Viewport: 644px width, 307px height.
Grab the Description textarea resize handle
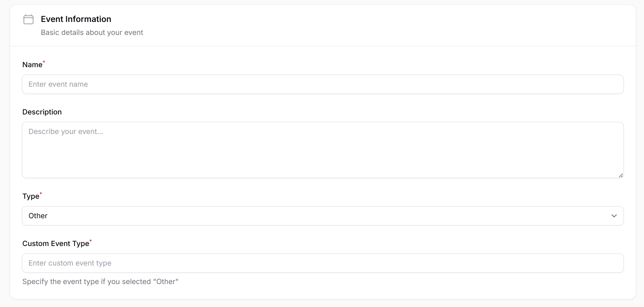pyautogui.click(x=621, y=175)
